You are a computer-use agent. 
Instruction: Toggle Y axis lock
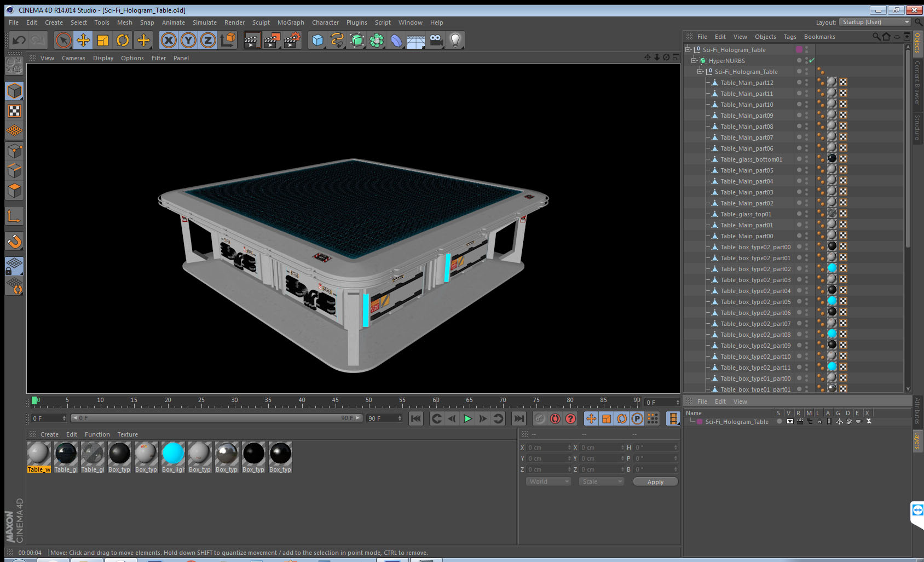tap(188, 40)
